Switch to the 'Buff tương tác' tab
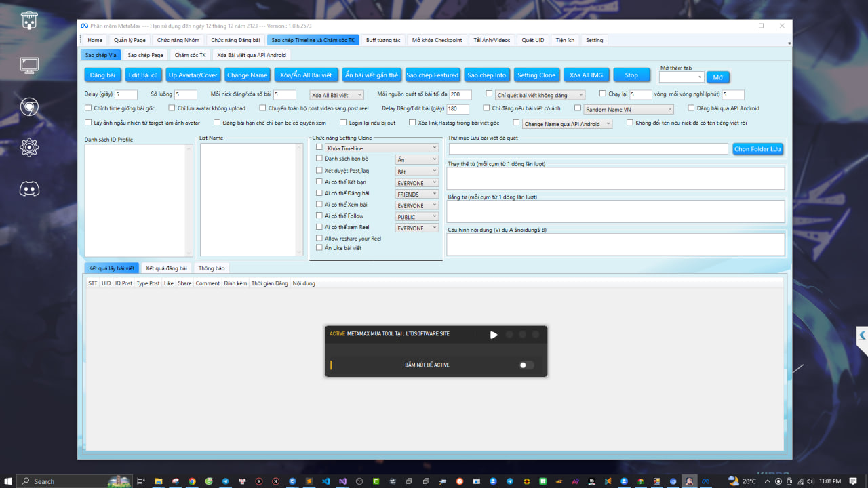The width and height of the screenshot is (868, 488). pyautogui.click(x=383, y=40)
